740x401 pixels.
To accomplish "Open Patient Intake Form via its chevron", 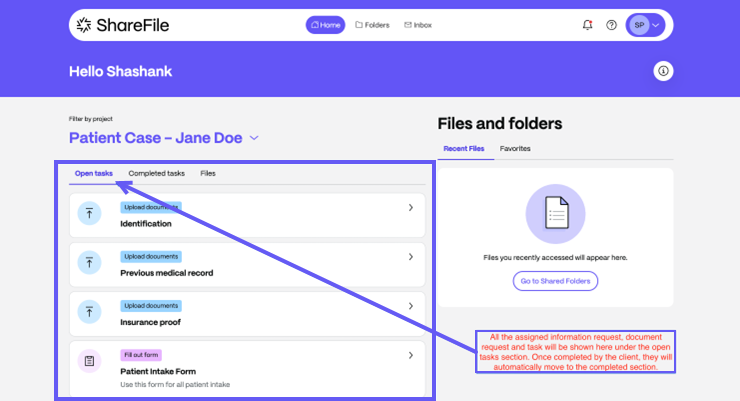I will (411, 355).
